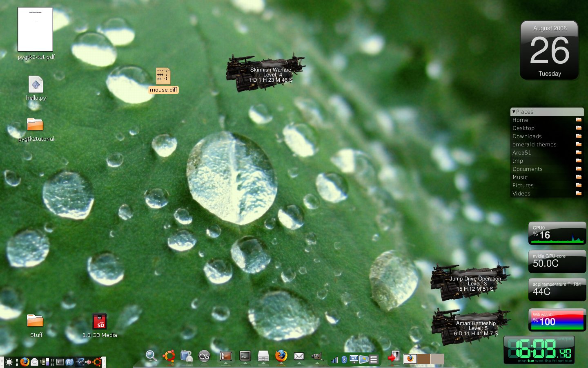Open the mail envelope in dock
This screenshot has width=588, height=368.
coord(299,356)
